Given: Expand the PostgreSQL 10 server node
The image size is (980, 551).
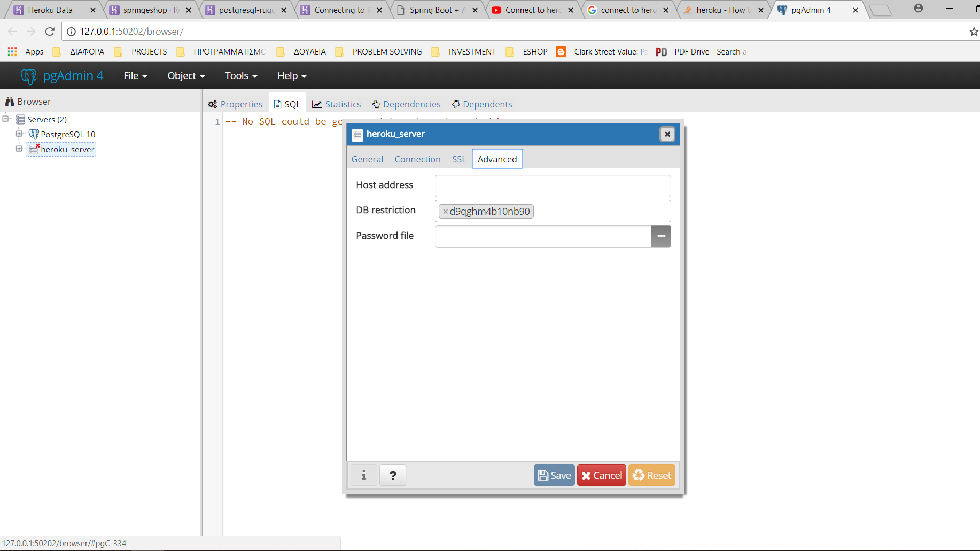Looking at the screenshot, I should click(19, 134).
